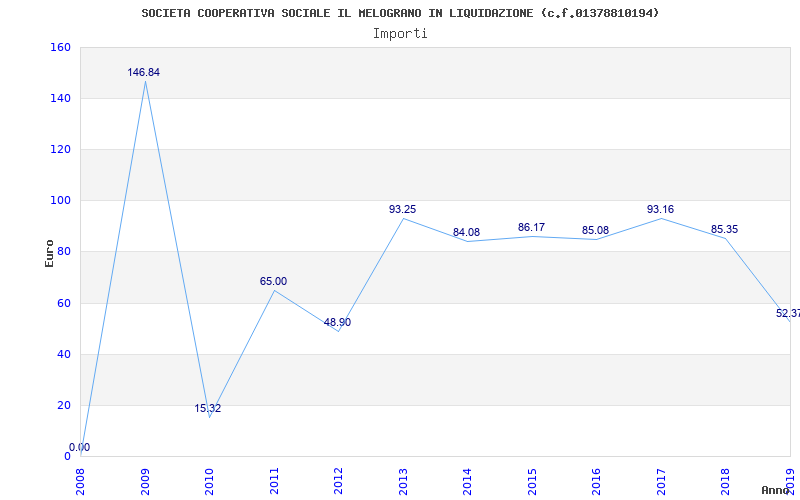The height and width of the screenshot is (500, 800).
Task: Click the Anno horizontal axis title
Action: tap(775, 490)
